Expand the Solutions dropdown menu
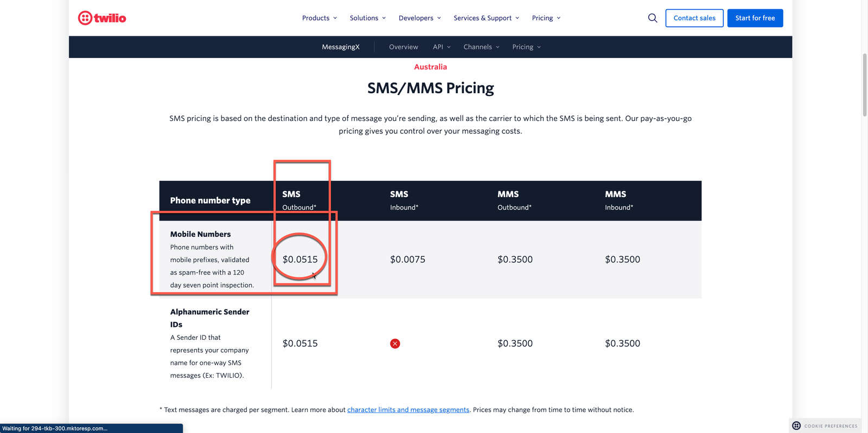868x433 pixels. tap(368, 18)
